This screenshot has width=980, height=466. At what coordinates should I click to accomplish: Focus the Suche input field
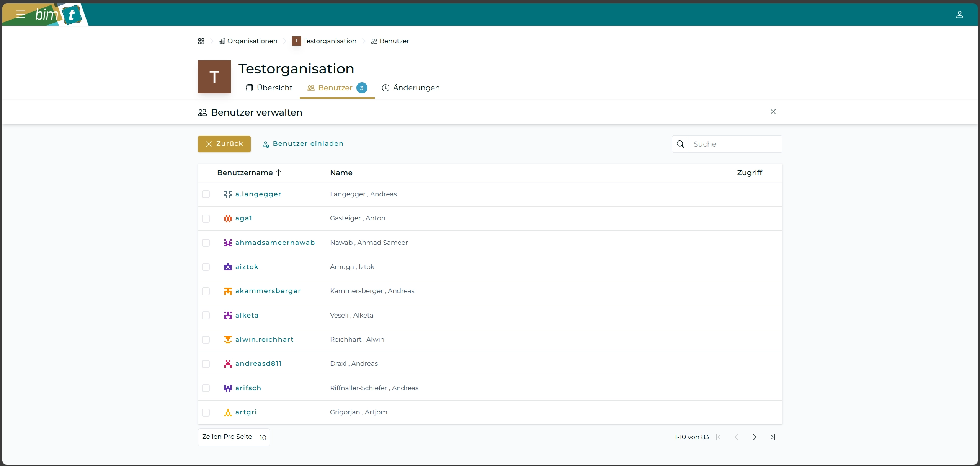coord(735,144)
